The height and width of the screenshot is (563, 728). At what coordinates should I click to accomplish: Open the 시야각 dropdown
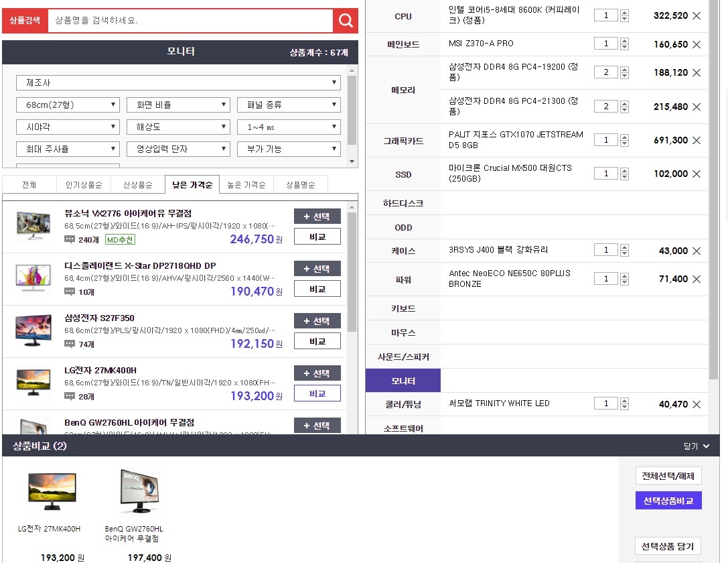(68, 127)
